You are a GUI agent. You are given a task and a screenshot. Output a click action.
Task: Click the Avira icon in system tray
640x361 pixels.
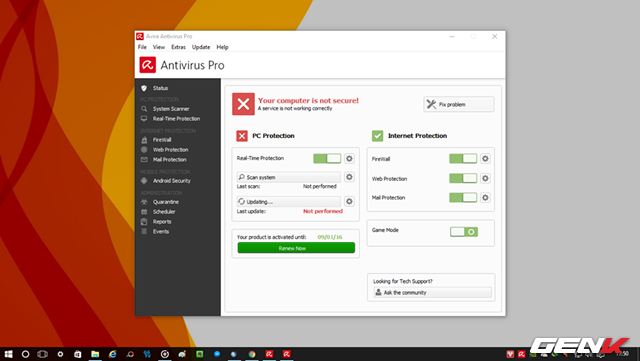coord(521,354)
